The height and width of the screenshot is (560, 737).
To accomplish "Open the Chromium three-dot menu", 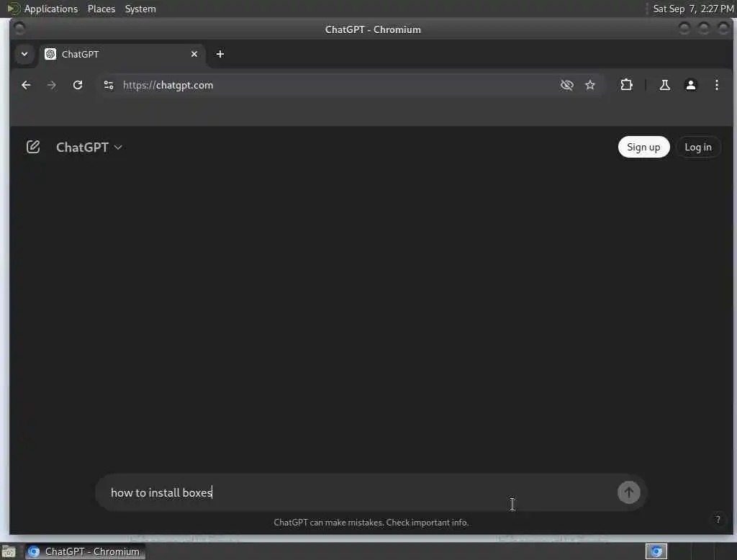I will (716, 85).
